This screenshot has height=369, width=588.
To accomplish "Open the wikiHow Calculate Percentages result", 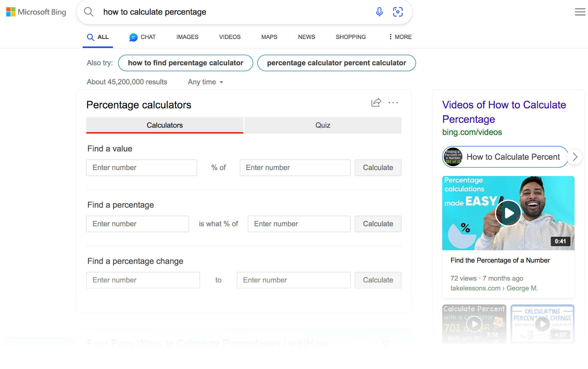I will [x=207, y=344].
